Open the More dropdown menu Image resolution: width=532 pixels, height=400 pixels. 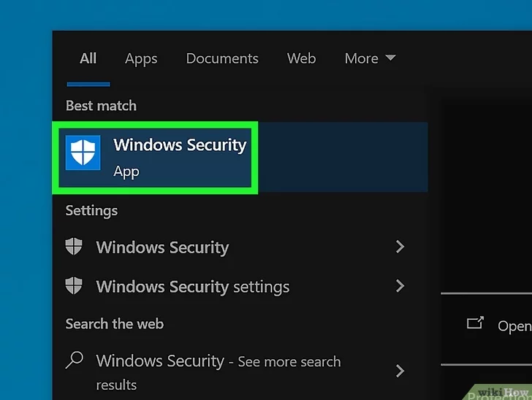(x=370, y=58)
